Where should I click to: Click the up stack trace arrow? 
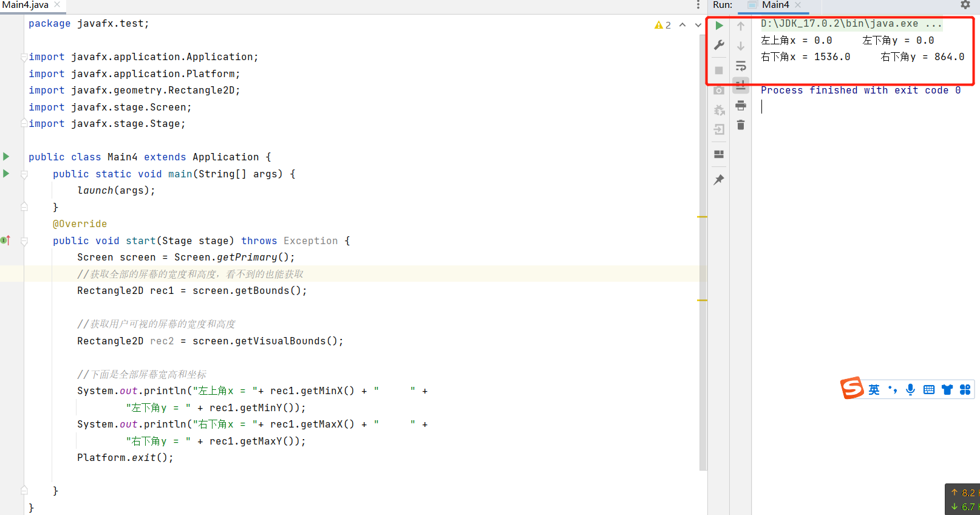pyautogui.click(x=741, y=26)
